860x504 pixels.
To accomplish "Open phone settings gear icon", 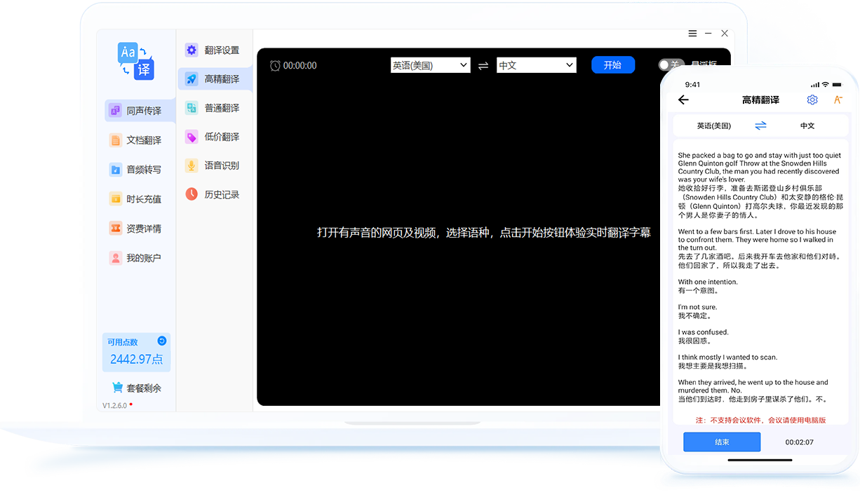I will pos(812,100).
